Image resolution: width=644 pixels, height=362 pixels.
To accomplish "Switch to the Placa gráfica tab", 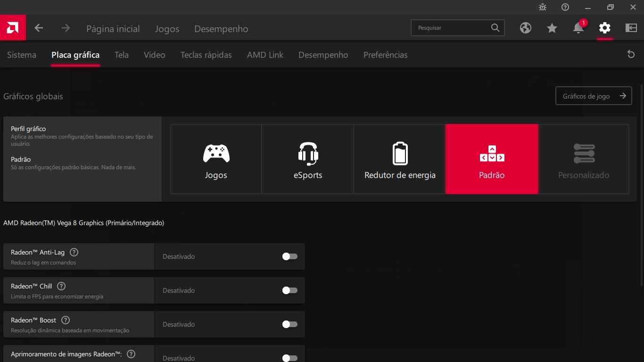I will 75,55.
